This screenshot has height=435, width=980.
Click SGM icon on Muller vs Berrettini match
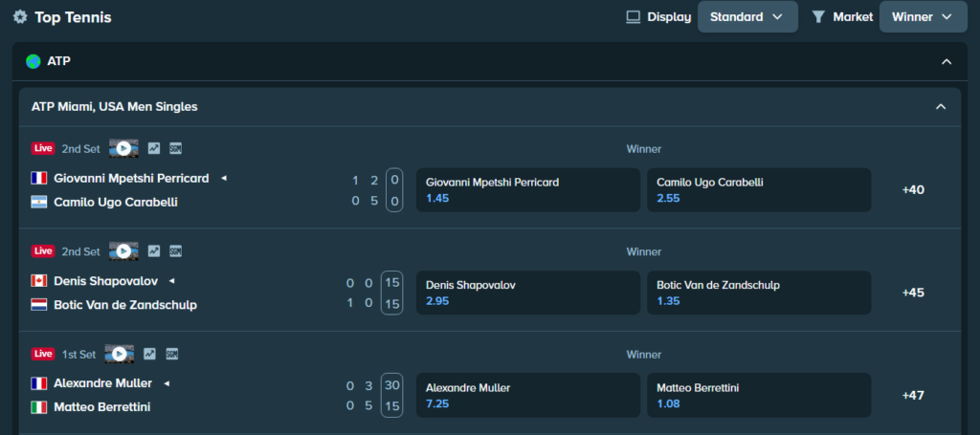click(172, 354)
